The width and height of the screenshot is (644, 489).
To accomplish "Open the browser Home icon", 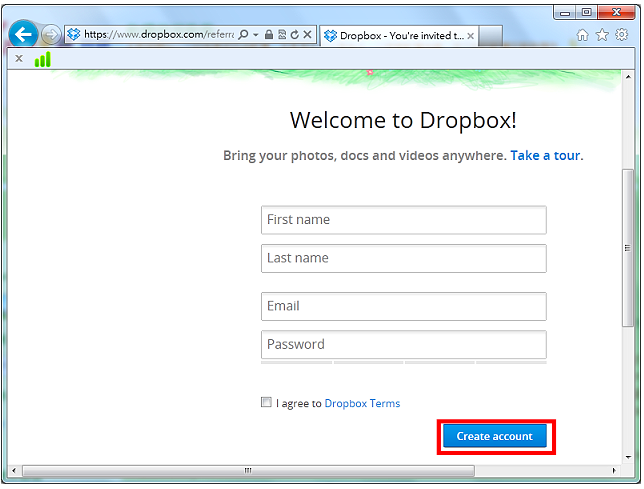I will (582, 35).
